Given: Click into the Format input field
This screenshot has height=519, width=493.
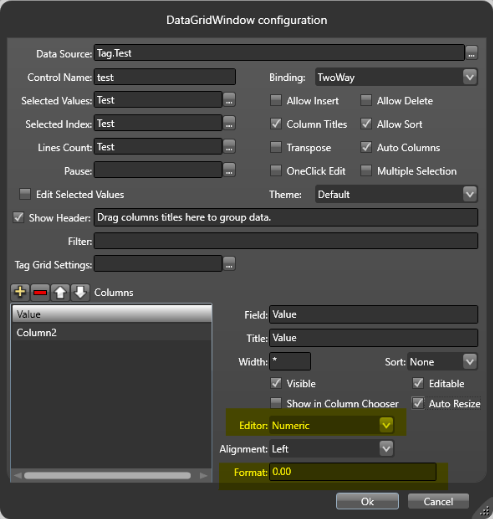Looking at the screenshot, I should [353, 472].
